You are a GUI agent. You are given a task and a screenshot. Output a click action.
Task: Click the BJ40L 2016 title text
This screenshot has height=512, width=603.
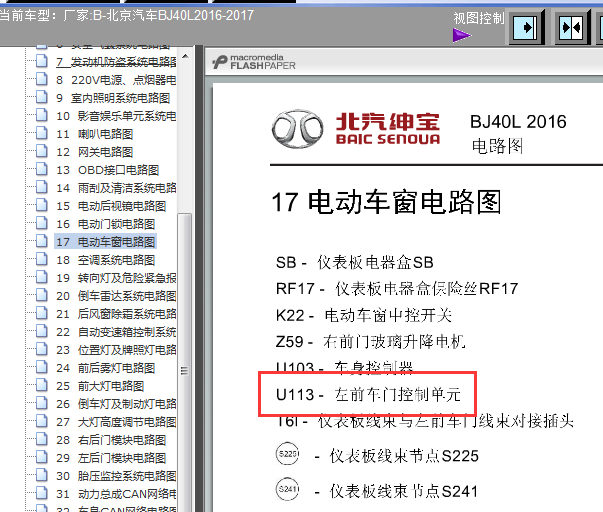tap(518, 122)
